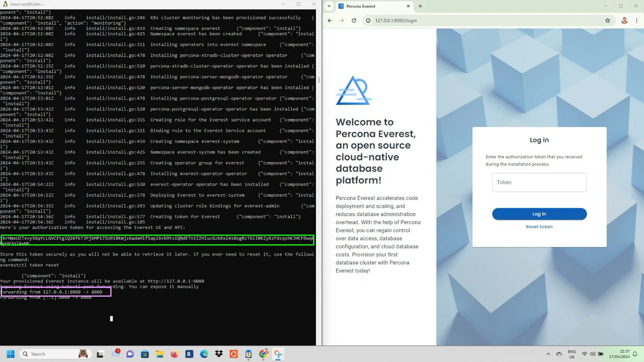Reload the Percona Everest page

coord(354,20)
